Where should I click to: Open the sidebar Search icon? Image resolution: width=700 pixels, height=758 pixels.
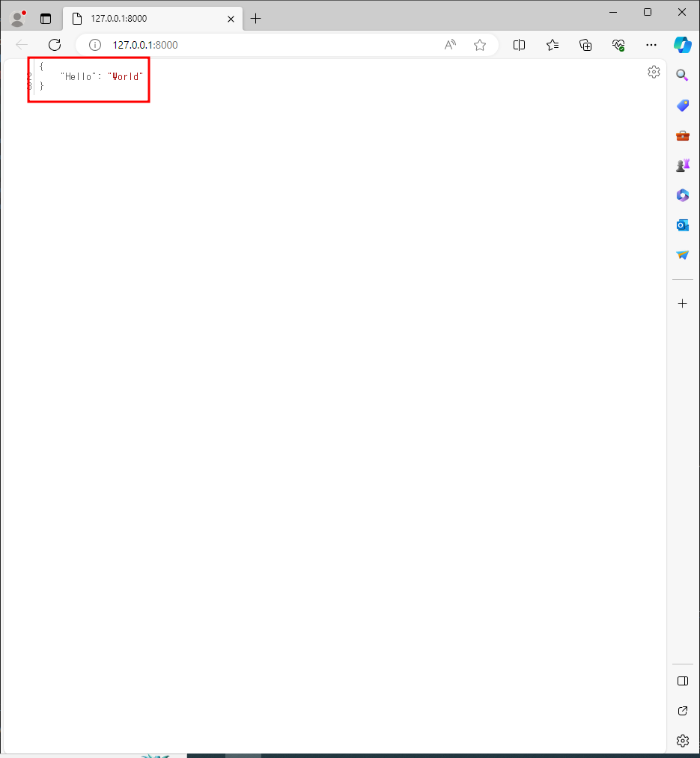click(x=682, y=75)
